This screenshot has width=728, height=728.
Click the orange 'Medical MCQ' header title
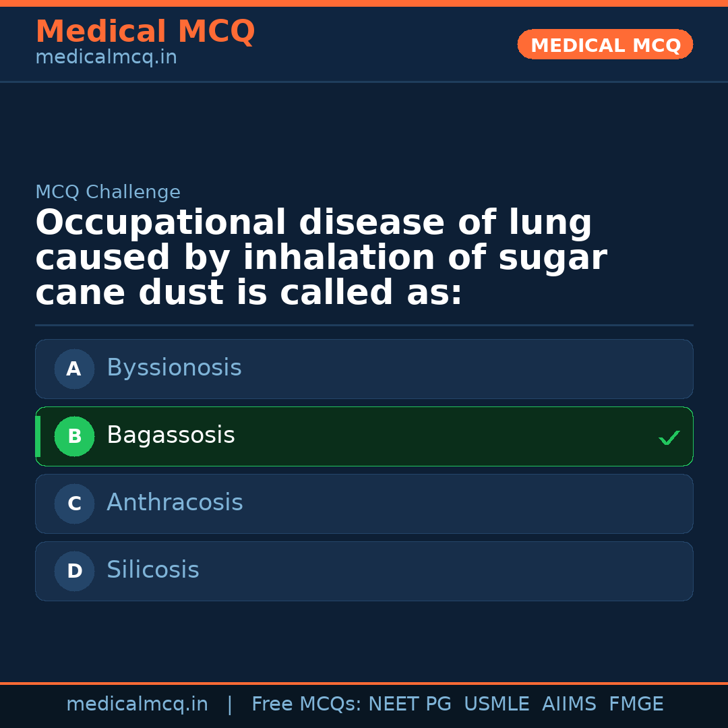(x=145, y=32)
